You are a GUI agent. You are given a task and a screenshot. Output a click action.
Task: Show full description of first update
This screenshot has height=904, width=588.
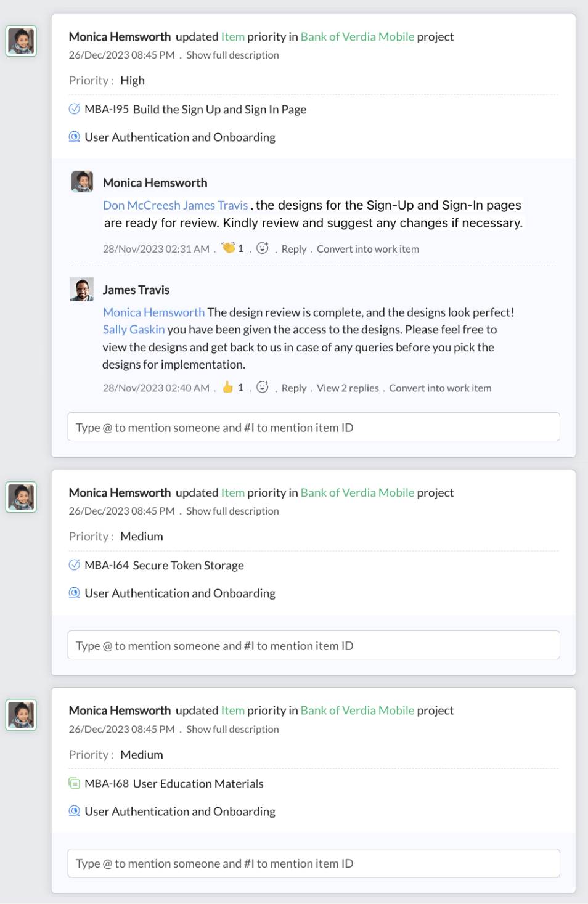click(232, 55)
